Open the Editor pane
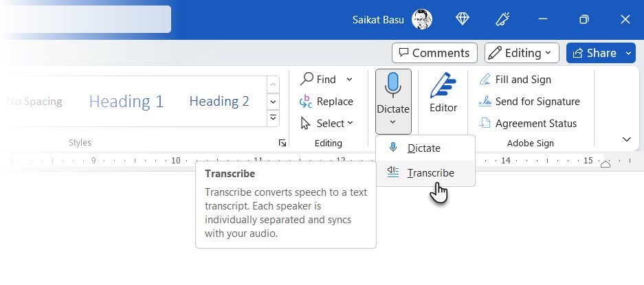The image size is (644, 285). pos(443,93)
